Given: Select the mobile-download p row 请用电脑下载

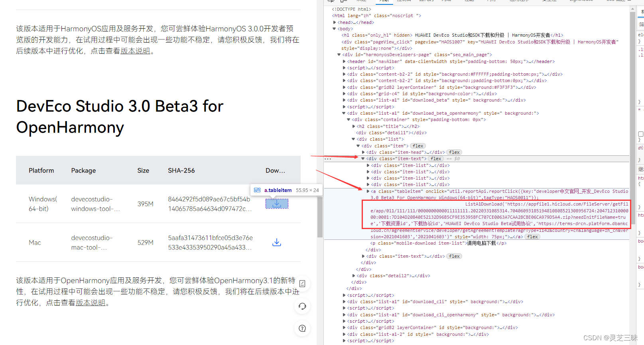Looking at the screenshot, I should click(438, 243).
